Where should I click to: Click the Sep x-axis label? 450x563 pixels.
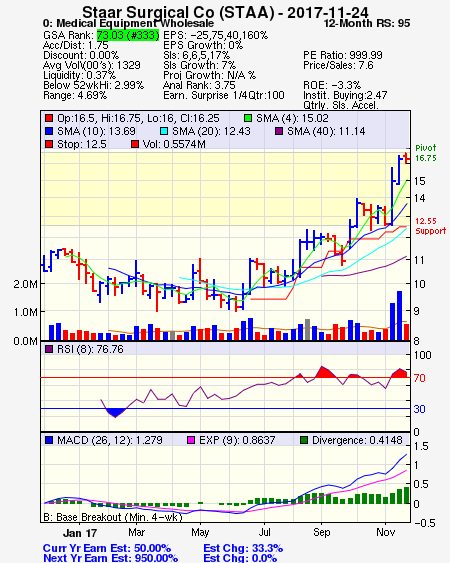tap(321, 532)
